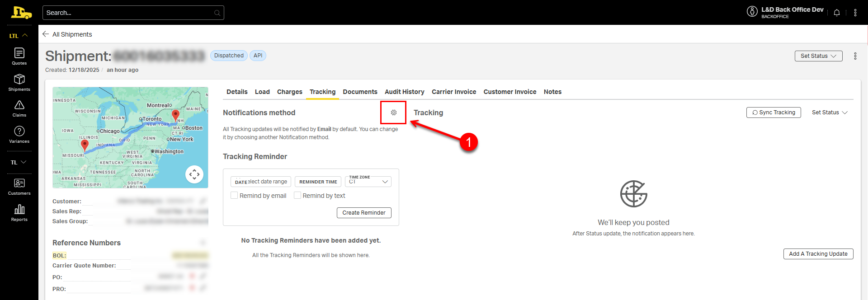Click the Carrier Quote Number label
The image size is (868, 300).
coord(84,266)
